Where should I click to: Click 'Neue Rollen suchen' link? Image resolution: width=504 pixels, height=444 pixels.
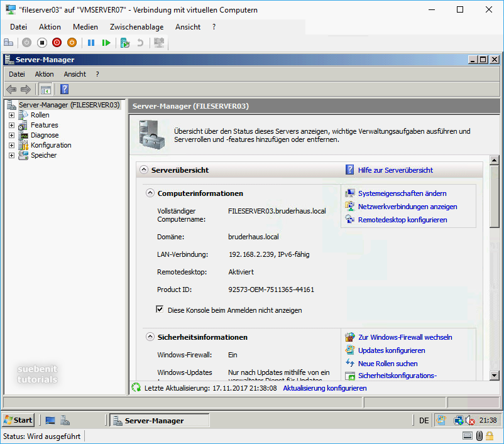[x=388, y=364]
